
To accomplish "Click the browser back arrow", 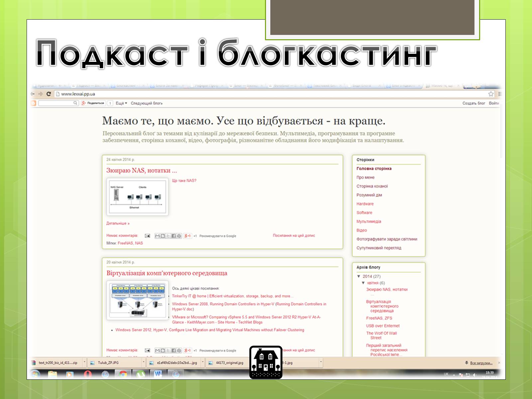I will point(33,94).
